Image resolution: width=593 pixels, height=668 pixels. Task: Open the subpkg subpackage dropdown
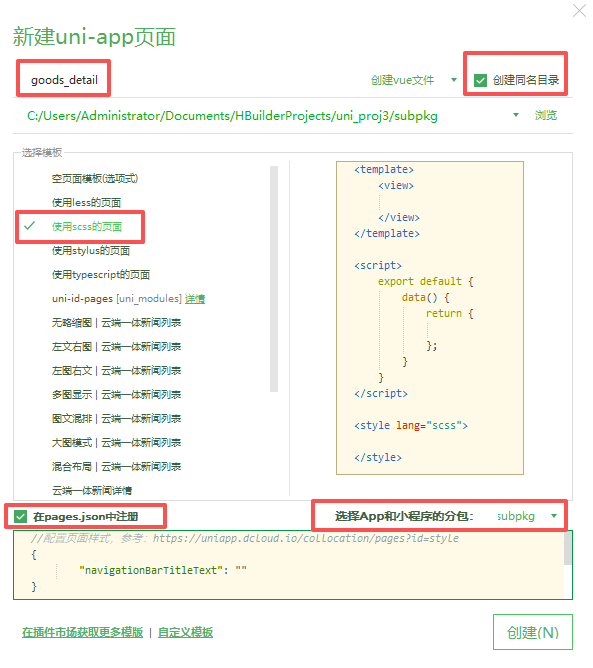[527, 516]
